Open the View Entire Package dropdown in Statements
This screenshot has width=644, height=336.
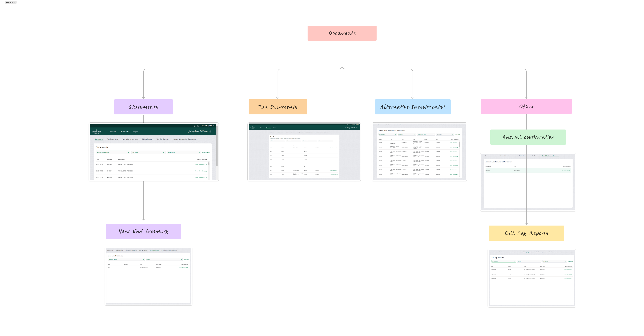(x=113, y=152)
